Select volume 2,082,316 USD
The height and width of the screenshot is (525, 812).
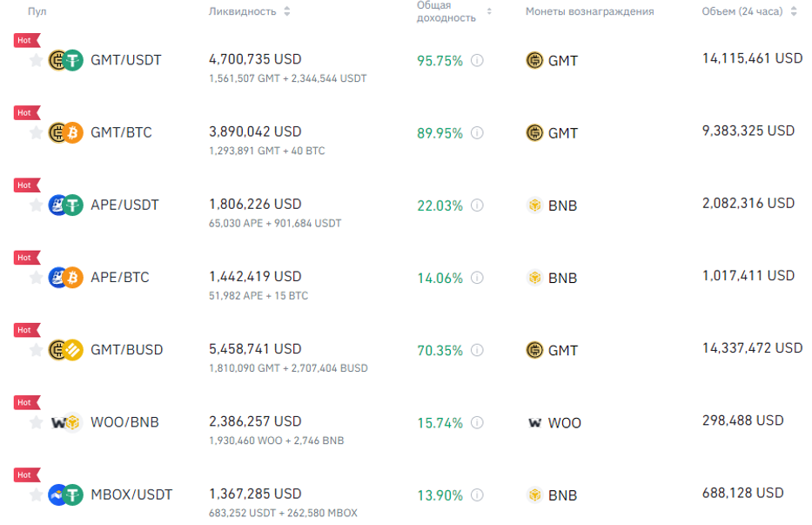(748, 203)
